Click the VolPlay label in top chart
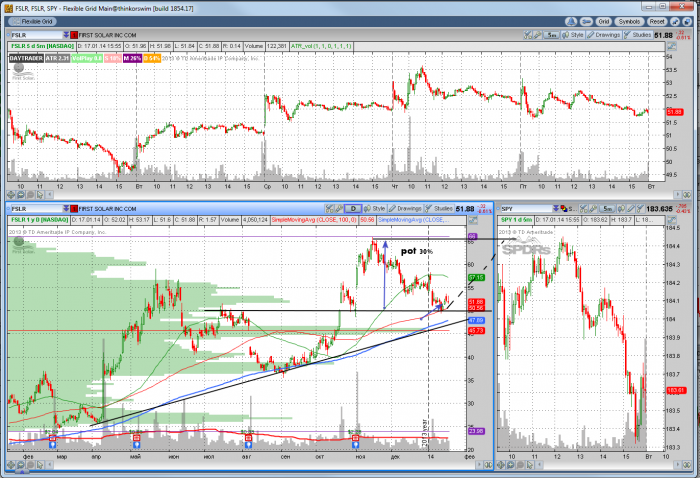The image size is (700, 478). [x=87, y=58]
